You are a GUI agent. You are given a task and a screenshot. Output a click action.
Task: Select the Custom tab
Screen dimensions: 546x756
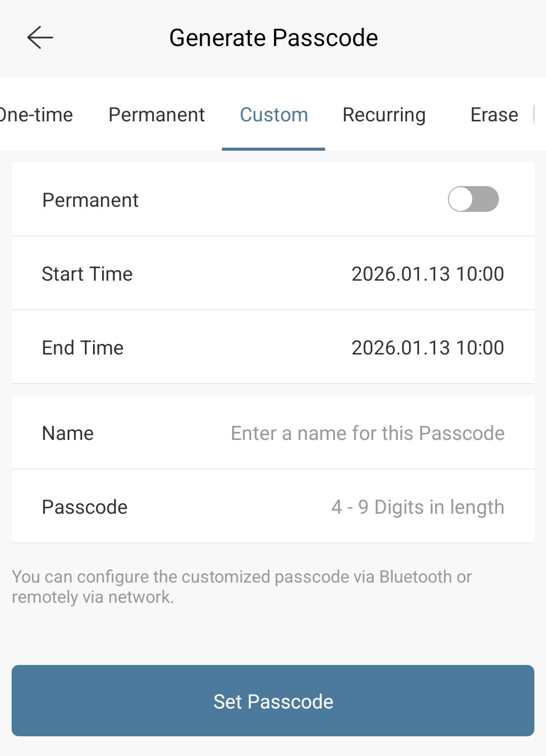pos(274,115)
